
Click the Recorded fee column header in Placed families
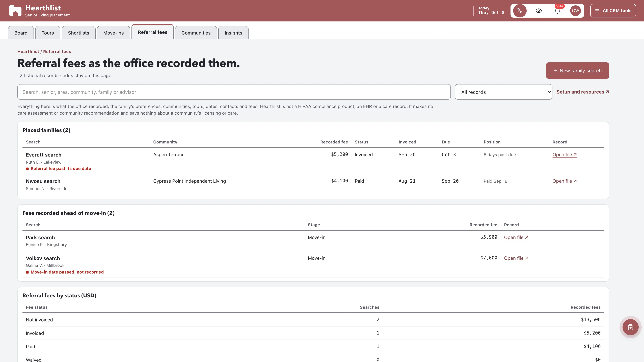[x=334, y=142]
